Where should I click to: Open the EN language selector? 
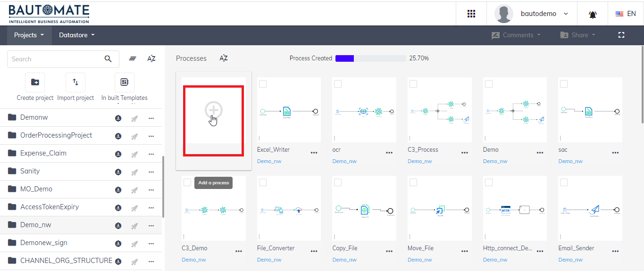tap(626, 14)
